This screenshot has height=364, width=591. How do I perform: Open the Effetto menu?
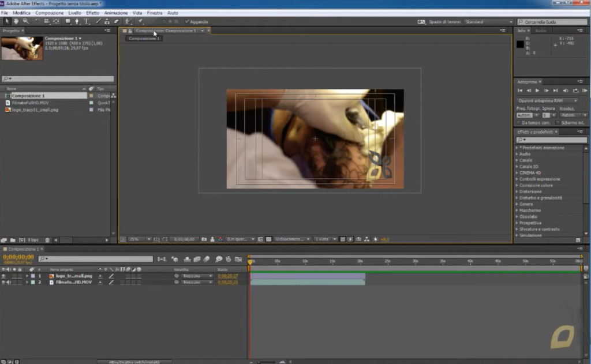click(x=92, y=13)
